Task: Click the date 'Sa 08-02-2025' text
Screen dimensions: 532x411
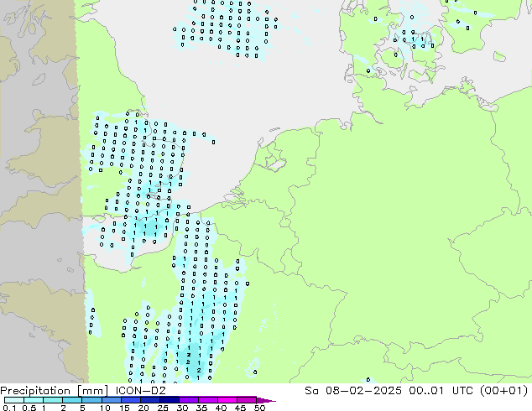Action: click(x=353, y=391)
